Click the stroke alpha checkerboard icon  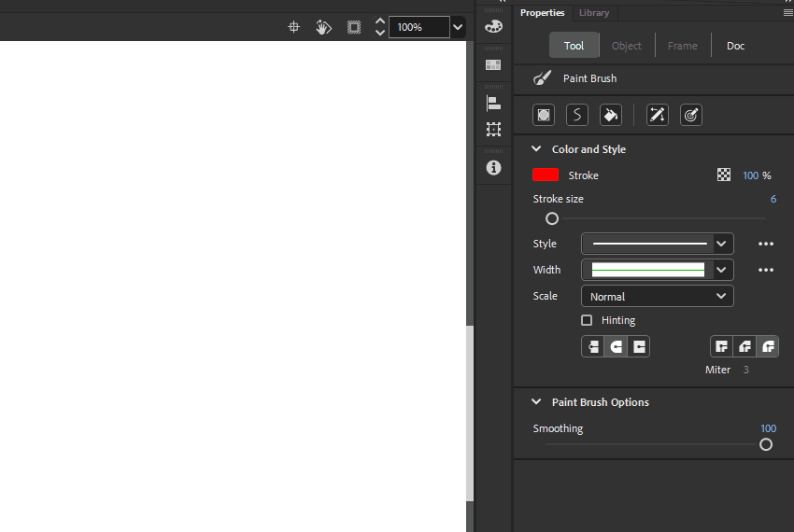point(724,175)
